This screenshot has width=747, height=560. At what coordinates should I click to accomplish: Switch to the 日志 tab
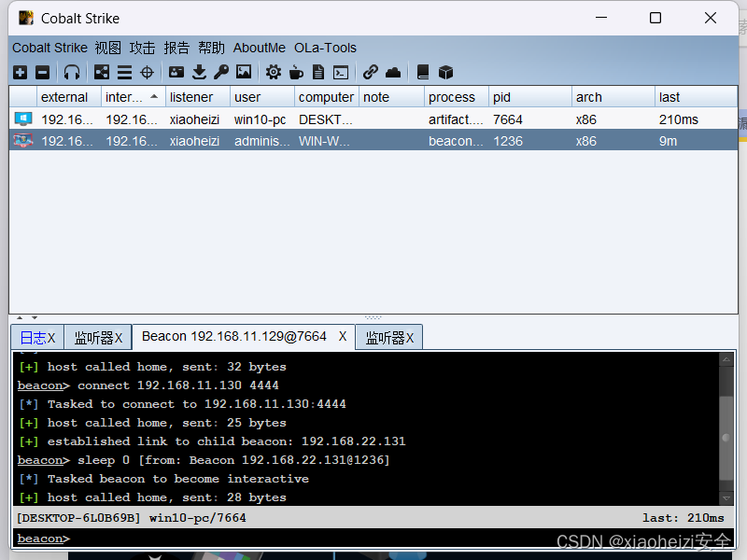[37, 338]
